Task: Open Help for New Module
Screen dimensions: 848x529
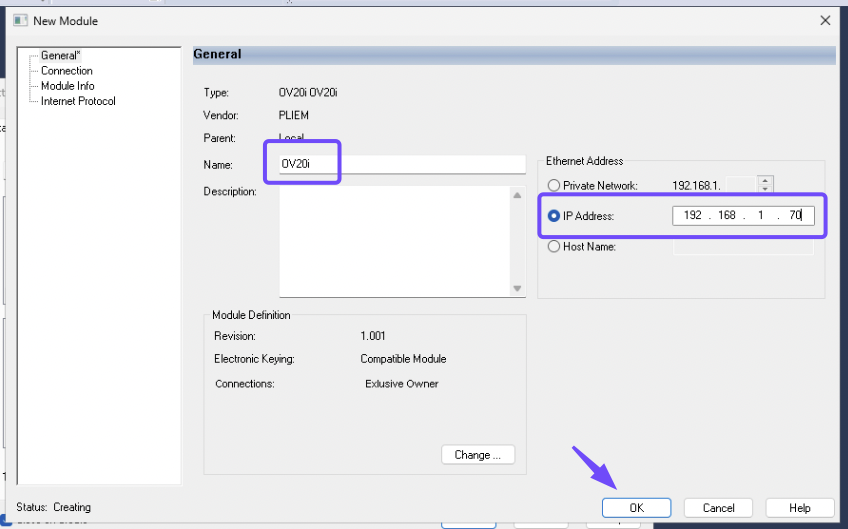Action: 800,508
